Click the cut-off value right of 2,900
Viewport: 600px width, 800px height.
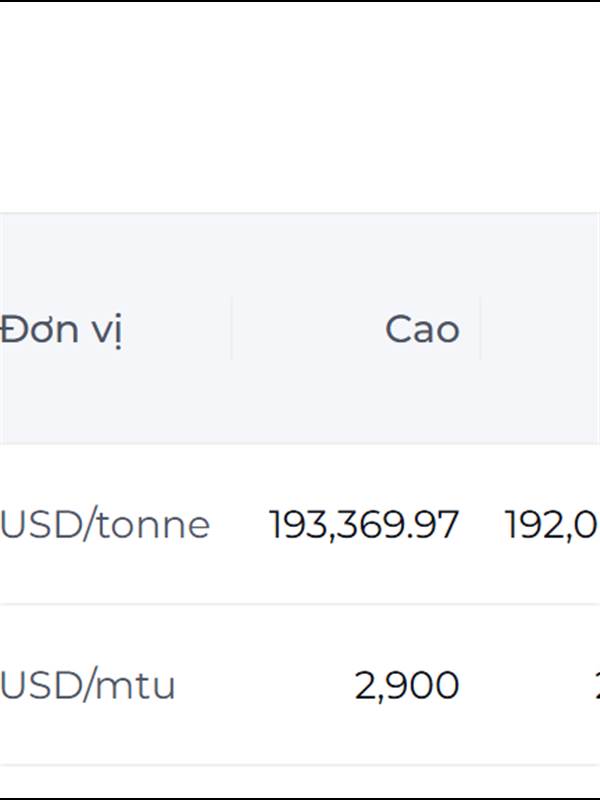click(x=596, y=685)
